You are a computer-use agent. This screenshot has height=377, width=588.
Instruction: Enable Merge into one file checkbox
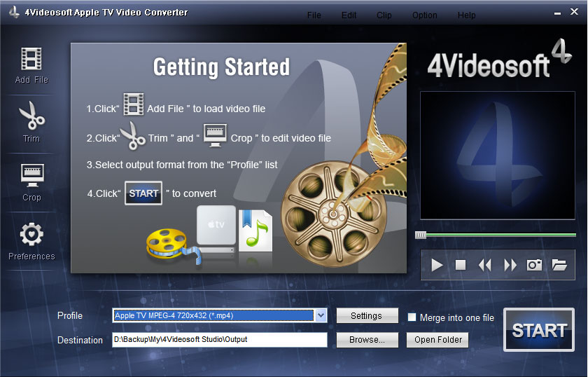pyautogui.click(x=412, y=317)
